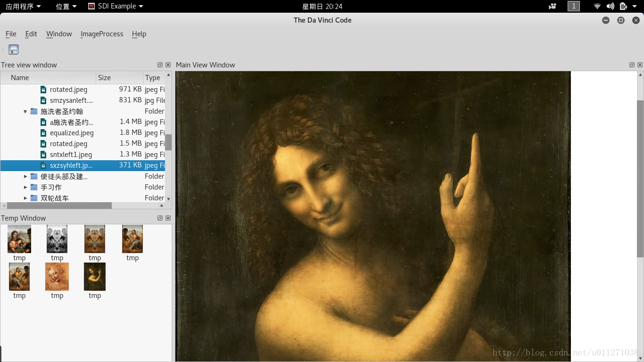644x362 pixels.
Task: Open the Help menu
Action: point(139,34)
